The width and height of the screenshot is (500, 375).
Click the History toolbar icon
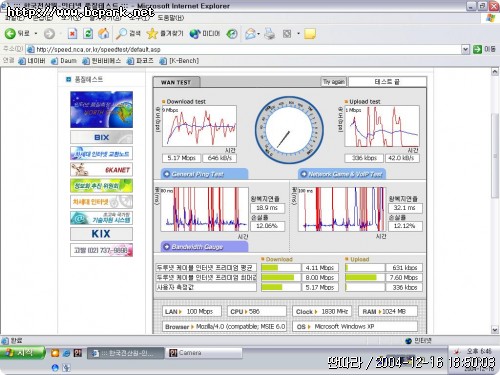(x=232, y=34)
